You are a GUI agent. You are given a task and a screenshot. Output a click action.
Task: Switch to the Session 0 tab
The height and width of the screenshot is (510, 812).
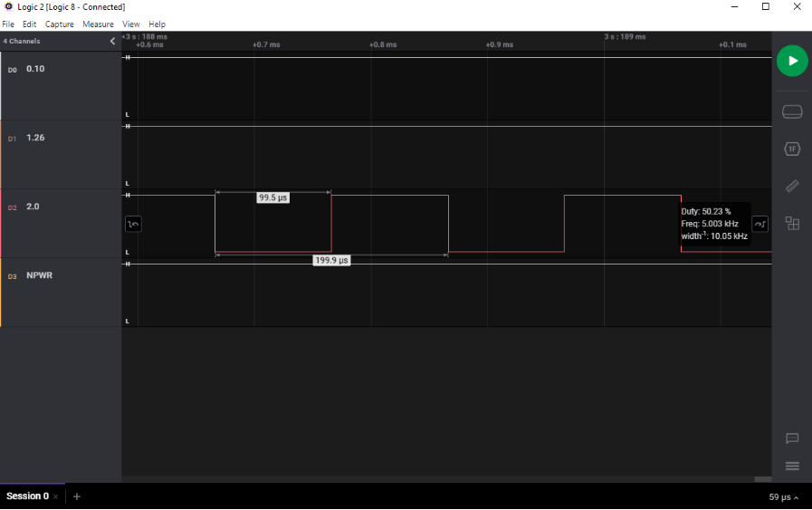click(25, 496)
